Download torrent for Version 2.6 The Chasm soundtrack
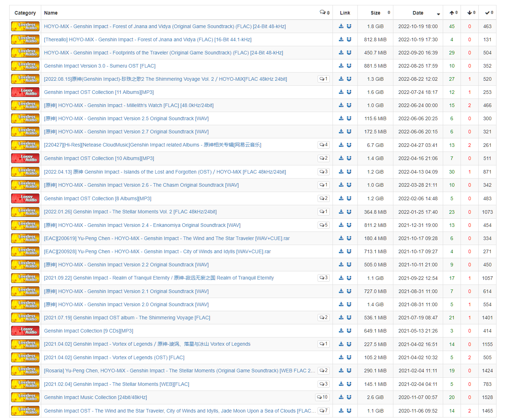Viewport: 510px width, 420px height. coord(341,185)
